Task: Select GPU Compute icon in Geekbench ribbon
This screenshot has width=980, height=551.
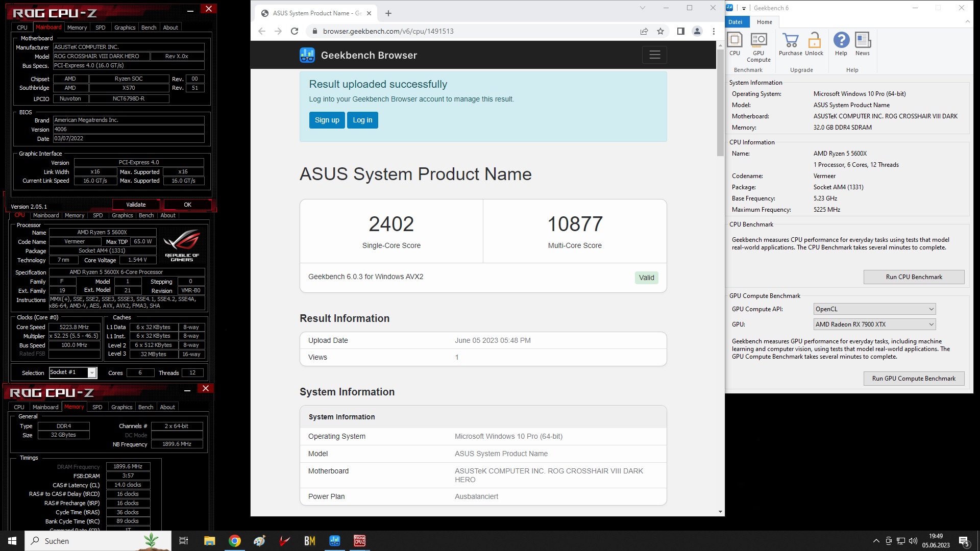Action: coord(758,47)
